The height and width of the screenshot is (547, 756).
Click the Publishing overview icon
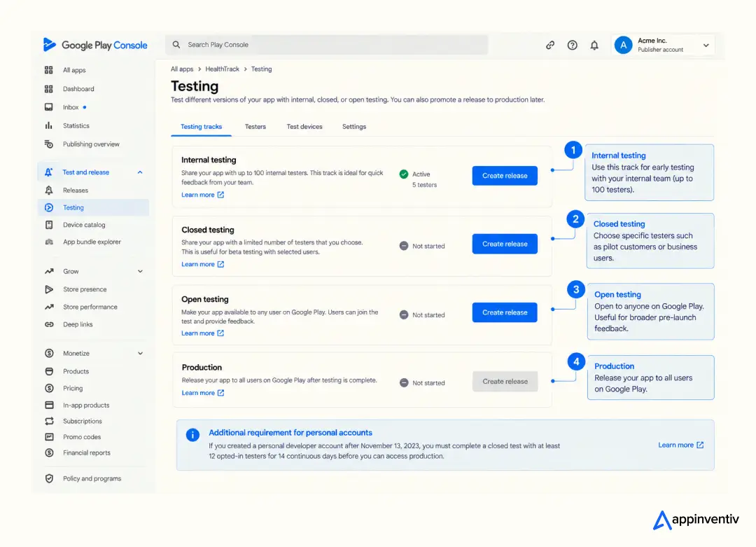click(x=49, y=144)
